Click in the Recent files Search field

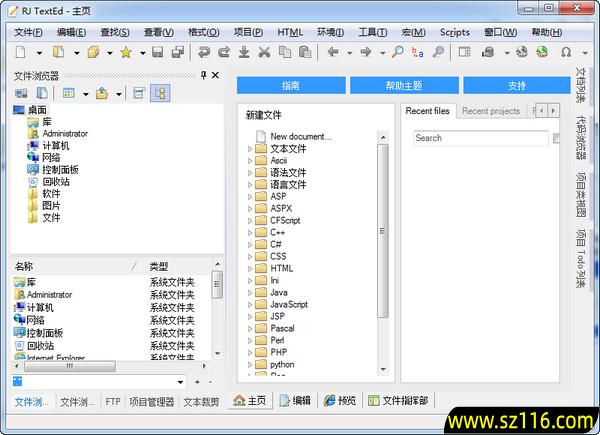point(481,138)
